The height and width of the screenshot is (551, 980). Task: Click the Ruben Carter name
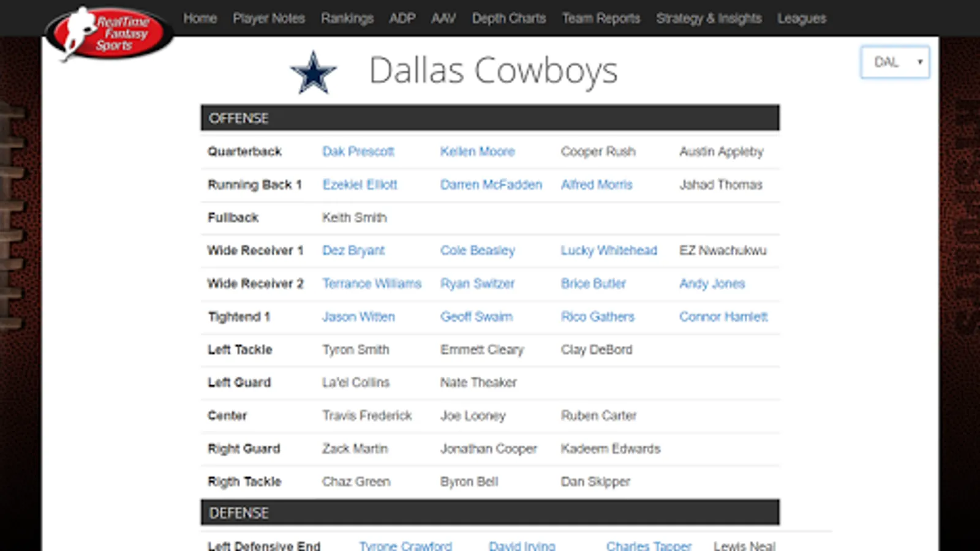point(599,416)
